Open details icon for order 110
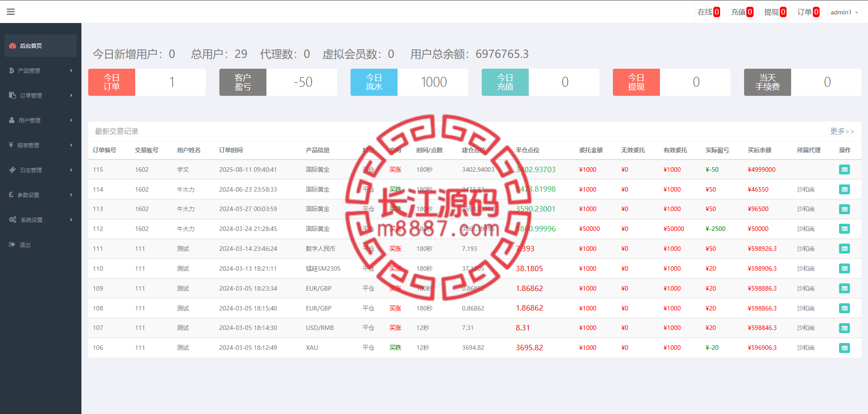The image size is (868, 414). pos(844,268)
